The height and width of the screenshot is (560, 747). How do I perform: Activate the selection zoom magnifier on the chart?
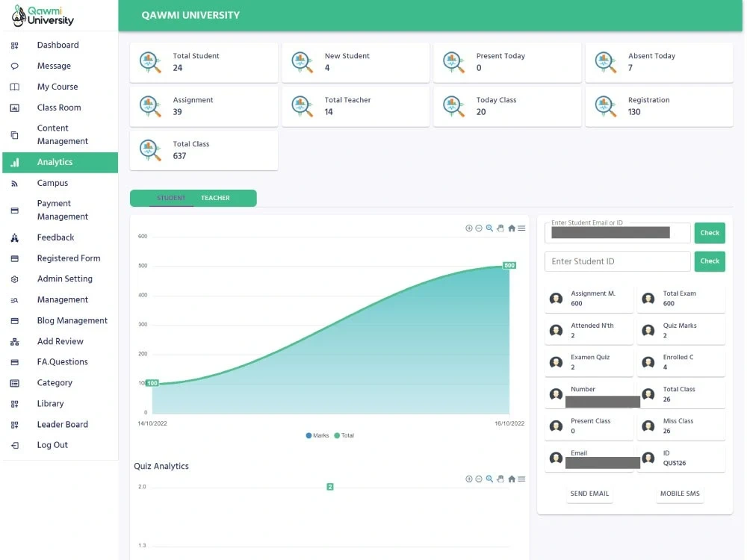pos(489,228)
